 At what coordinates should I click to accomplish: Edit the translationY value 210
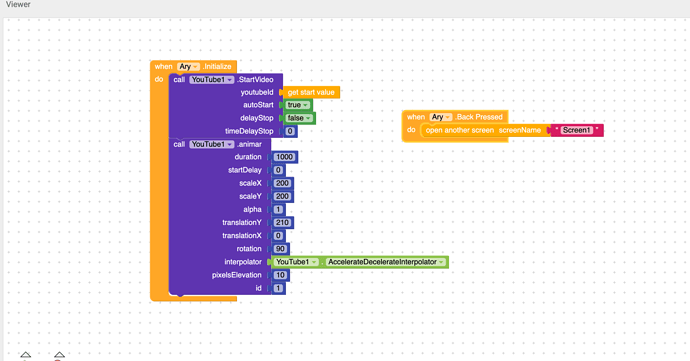click(x=282, y=223)
